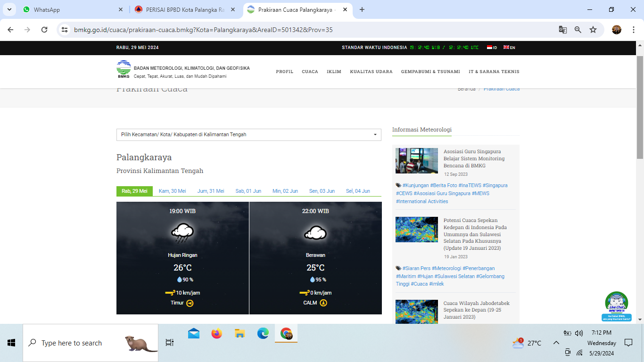
Task: Open the CUACA menu
Action: [x=310, y=72]
